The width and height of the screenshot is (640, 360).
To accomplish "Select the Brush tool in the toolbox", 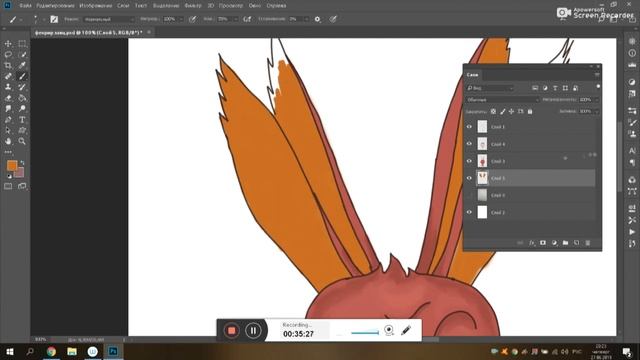I will click(x=22, y=76).
